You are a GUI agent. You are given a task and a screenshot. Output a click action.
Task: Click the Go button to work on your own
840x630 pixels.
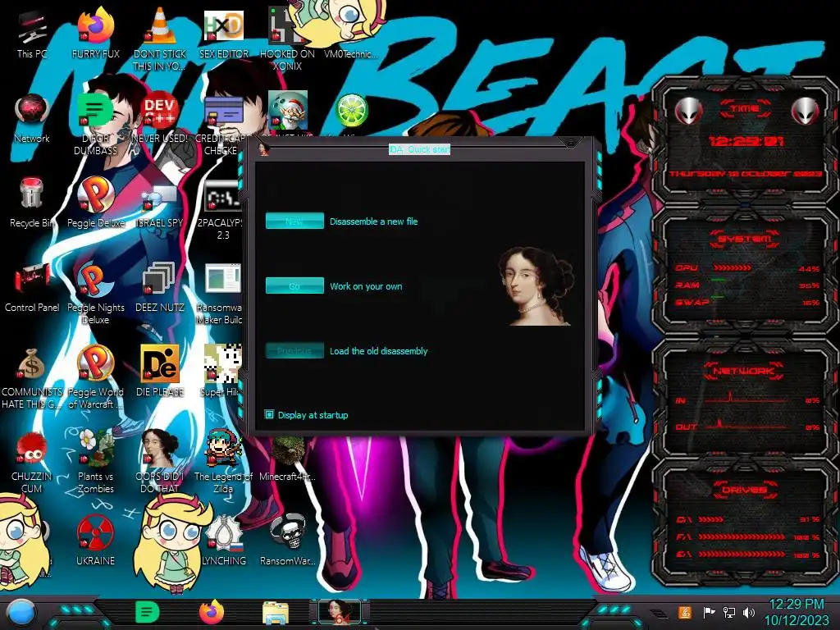tap(294, 285)
